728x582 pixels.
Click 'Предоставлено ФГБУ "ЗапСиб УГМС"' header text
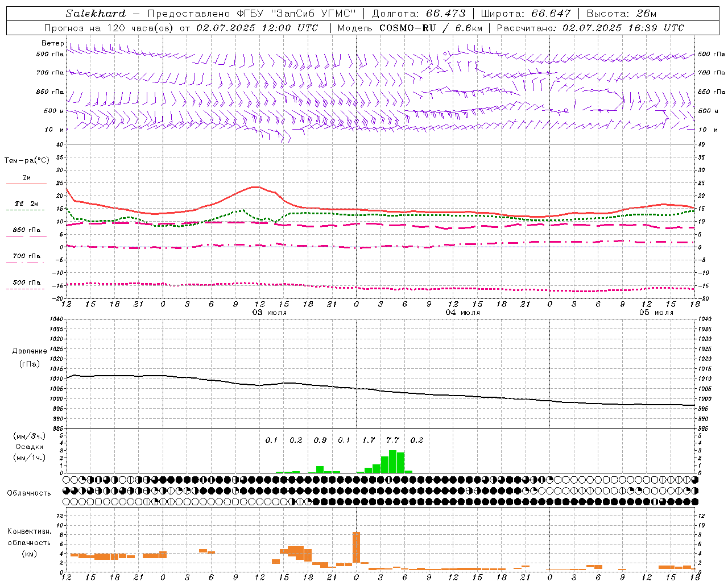tap(251, 14)
